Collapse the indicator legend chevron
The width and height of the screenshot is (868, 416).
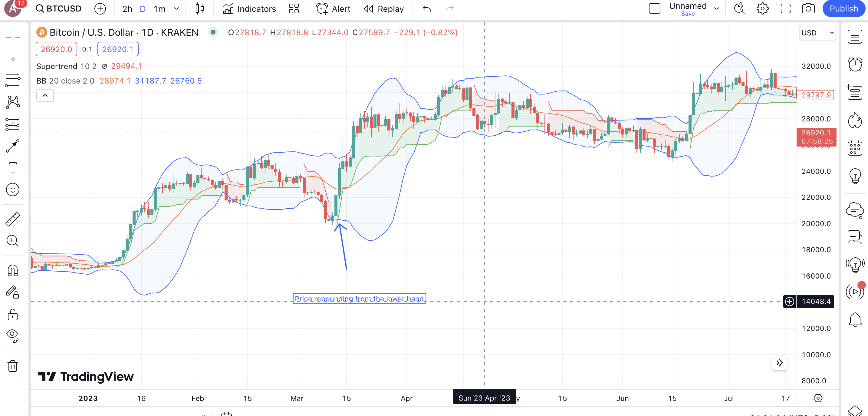(45, 95)
